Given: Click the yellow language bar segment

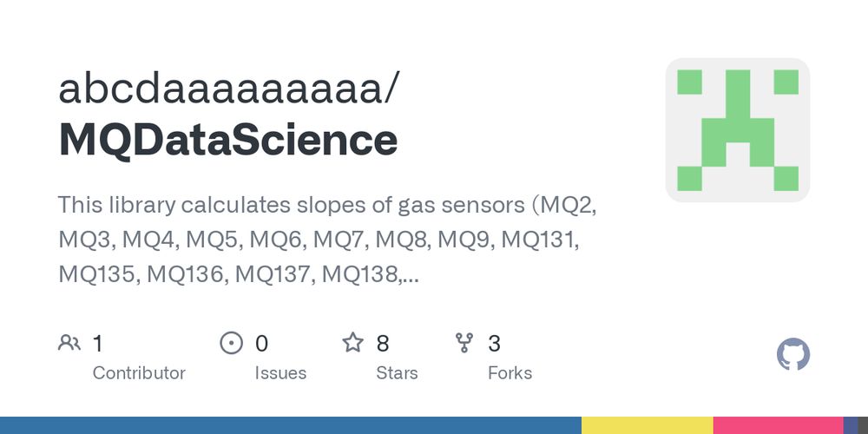Looking at the screenshot, I should coord(648,425).
